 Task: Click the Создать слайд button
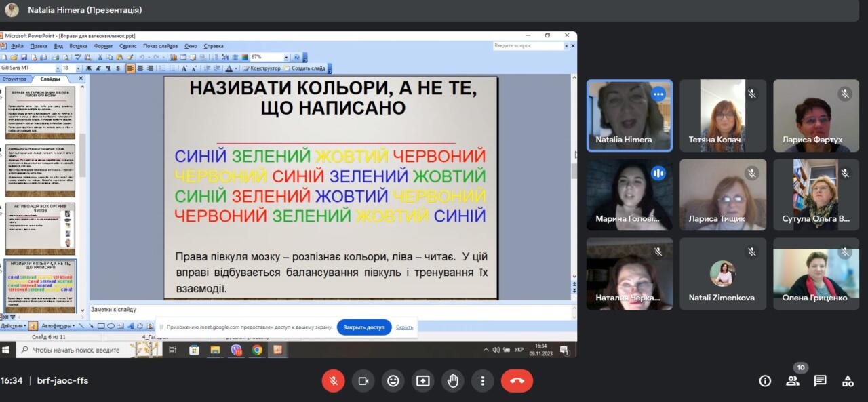[x=305, y=68]
